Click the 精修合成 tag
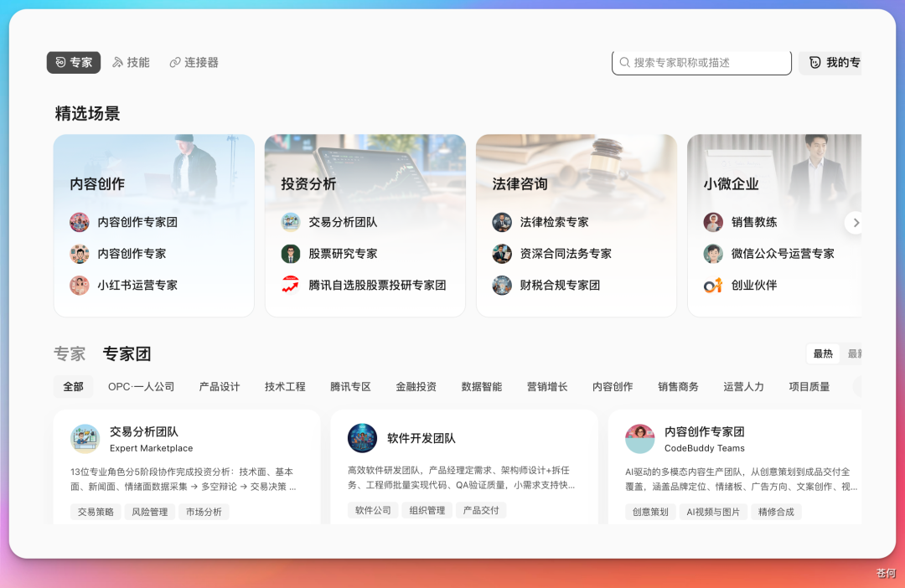 point(776,512)
